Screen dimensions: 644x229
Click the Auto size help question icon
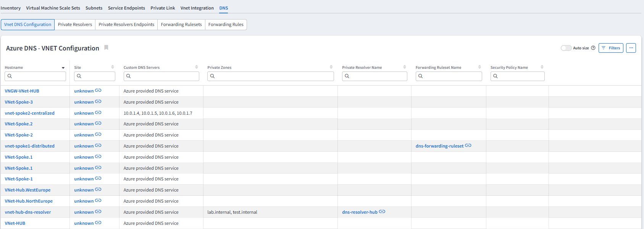(x=593, y=48)
